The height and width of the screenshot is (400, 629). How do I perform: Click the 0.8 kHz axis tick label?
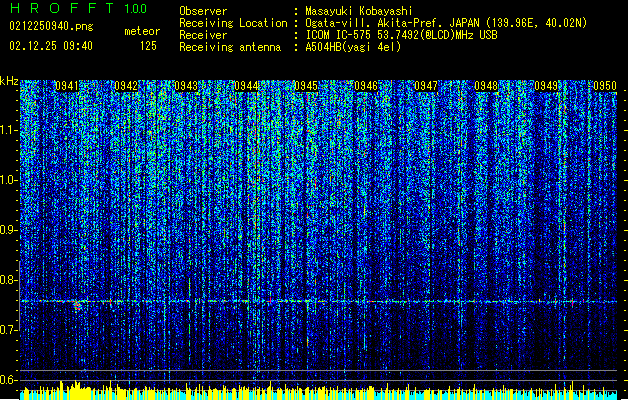[9, 280]
